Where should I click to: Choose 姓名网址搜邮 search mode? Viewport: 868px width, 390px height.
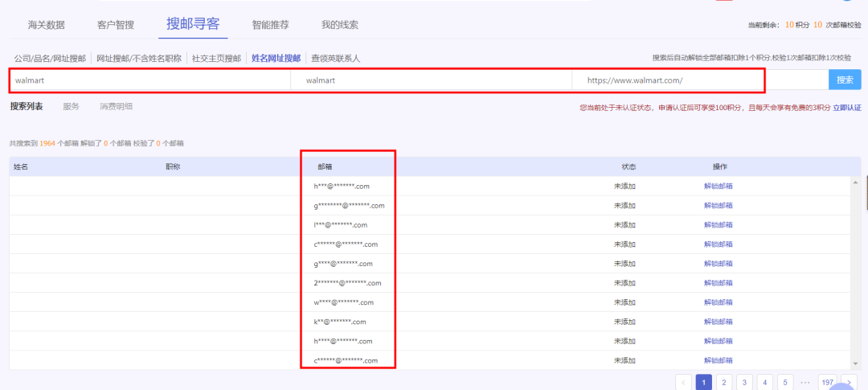point(276,58)
